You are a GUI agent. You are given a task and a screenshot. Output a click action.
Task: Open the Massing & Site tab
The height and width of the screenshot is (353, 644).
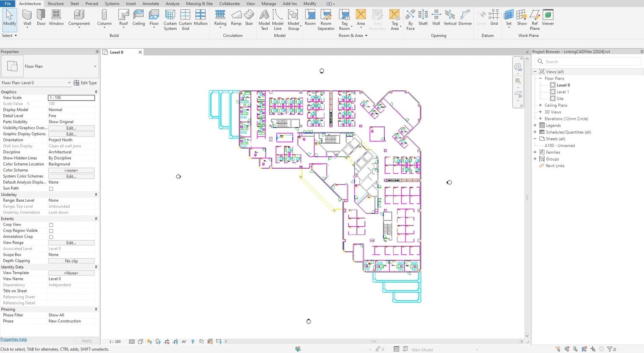pyautogui.click(x=199, y=3)
